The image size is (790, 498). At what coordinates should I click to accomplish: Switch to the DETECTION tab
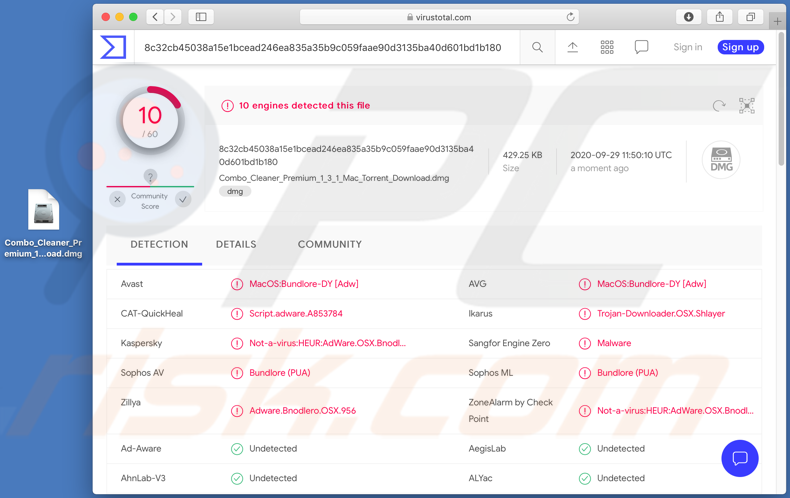(x=159, y=244)
